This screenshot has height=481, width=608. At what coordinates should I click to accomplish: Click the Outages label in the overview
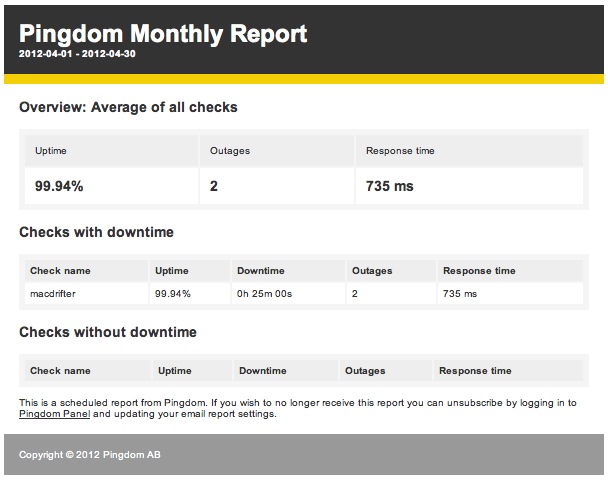[230, 151]
